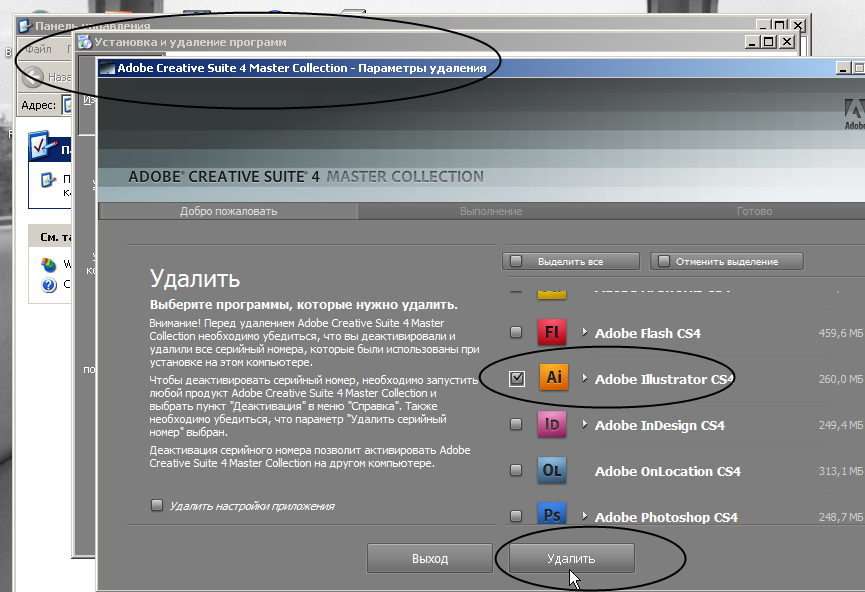
Task: Uncheck the Adobe Illustrator CS4 checkbox
Action: click(x=517, y=378)
